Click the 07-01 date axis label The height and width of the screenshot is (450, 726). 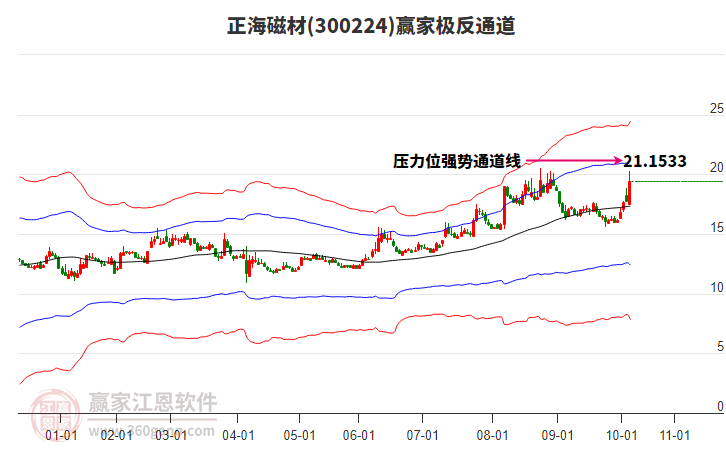tap(422, 435)
